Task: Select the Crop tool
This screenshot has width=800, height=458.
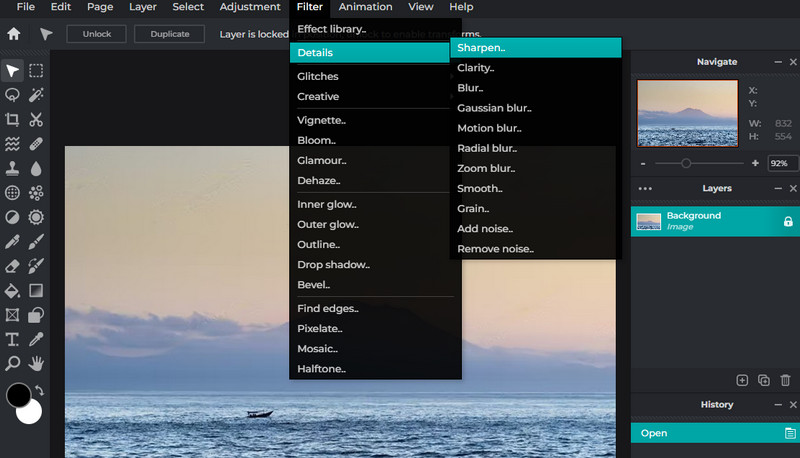Action: click(x=13, y=120)
